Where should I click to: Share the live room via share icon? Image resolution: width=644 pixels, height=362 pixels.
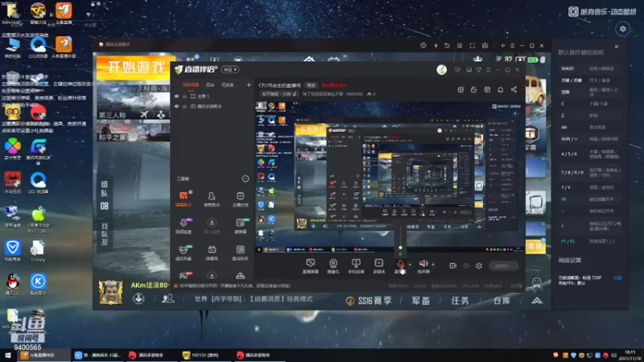click(514, 89)
